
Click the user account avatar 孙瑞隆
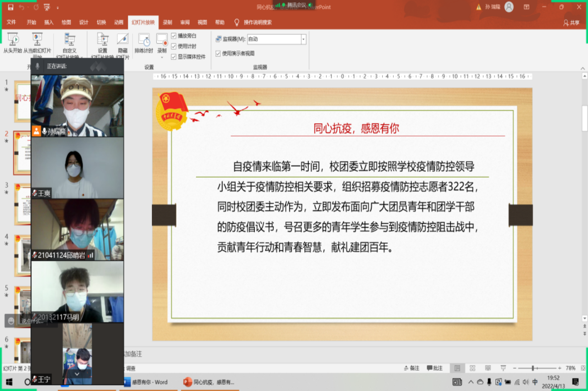pos(509,7)
